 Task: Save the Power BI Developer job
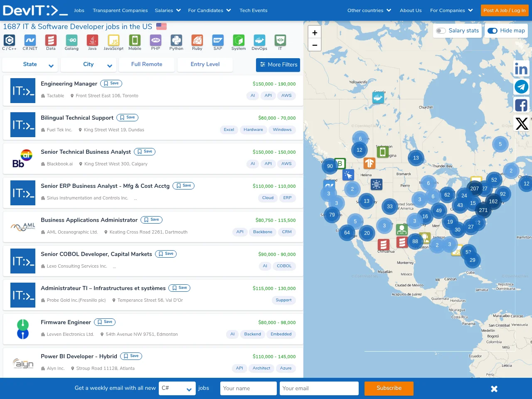[131, 356]
